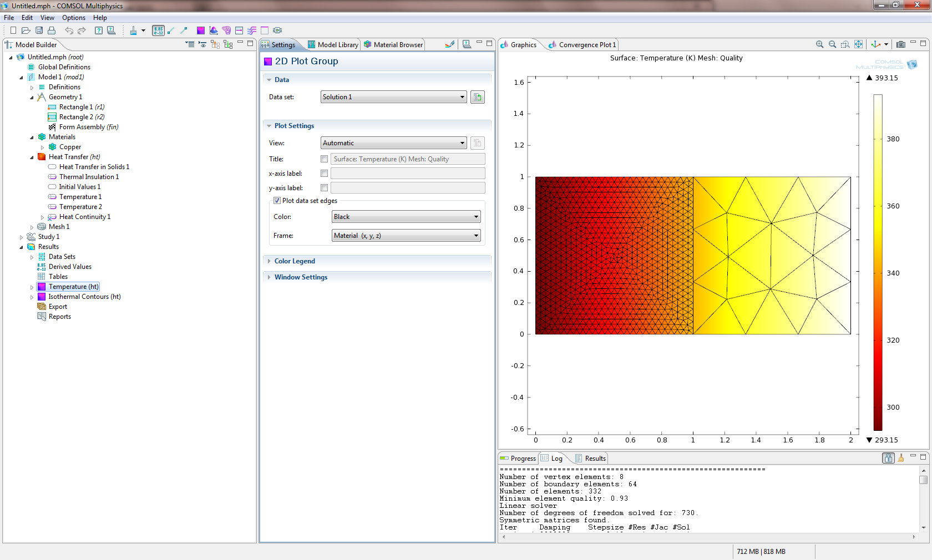
Task: Enable the x-axis label checkbox
Action: [x=325, y=174]
